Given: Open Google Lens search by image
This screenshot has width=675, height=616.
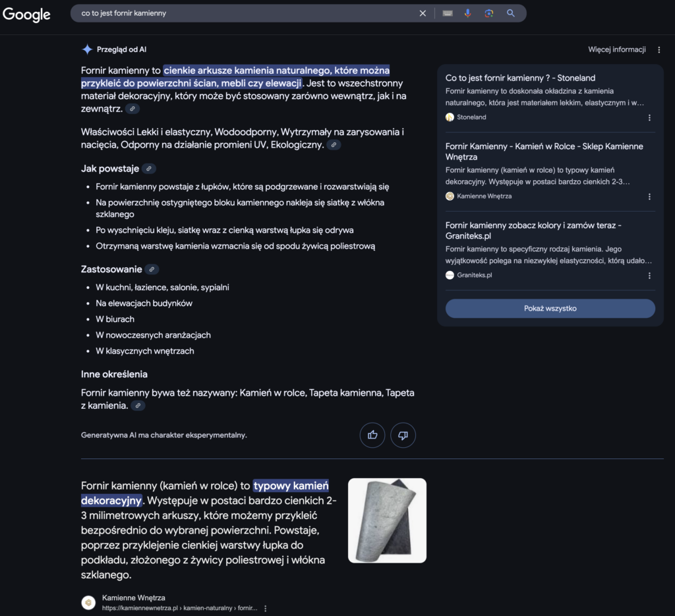Looking at the screenshot, I should (489, 13).
